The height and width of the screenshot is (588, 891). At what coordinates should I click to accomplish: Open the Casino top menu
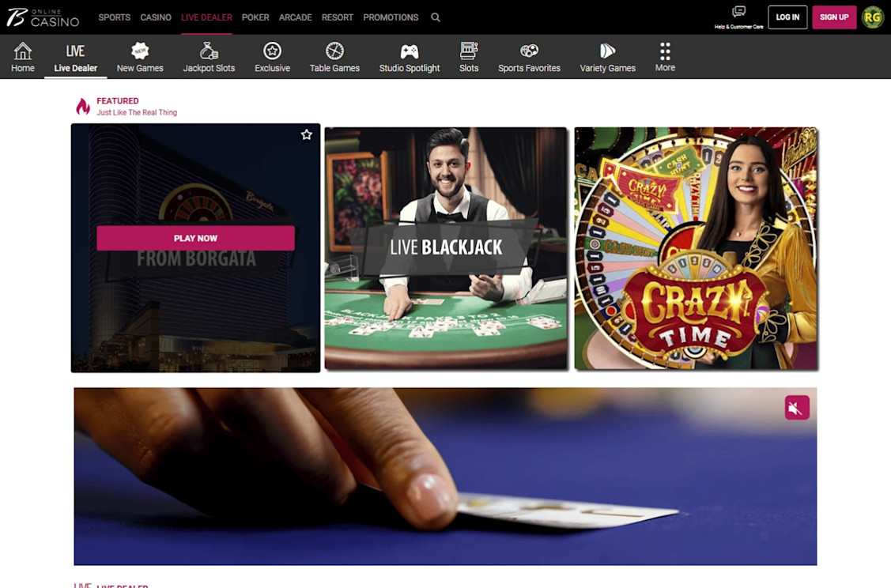(x=156, y=17)
